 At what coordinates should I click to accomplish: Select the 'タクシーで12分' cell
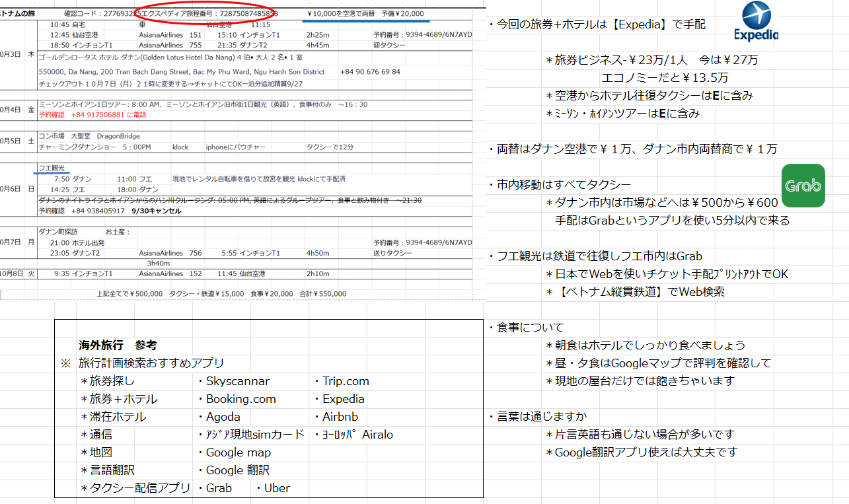328,147
